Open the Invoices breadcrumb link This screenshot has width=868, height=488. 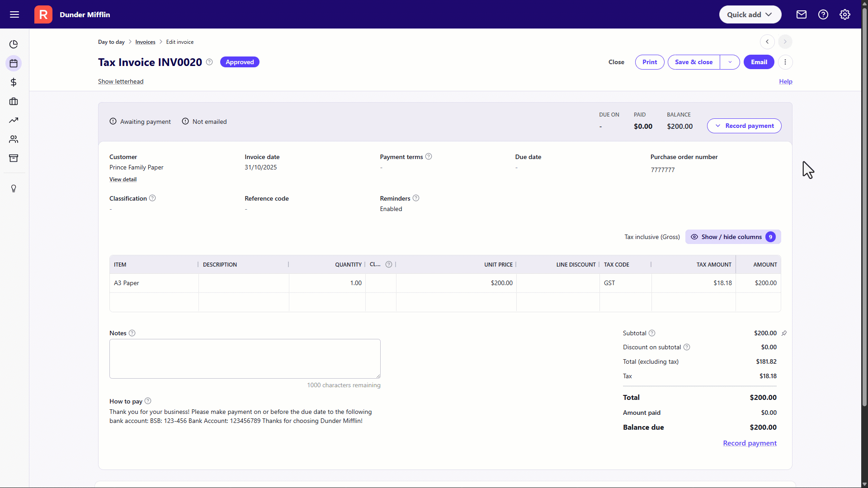[145, 42]
